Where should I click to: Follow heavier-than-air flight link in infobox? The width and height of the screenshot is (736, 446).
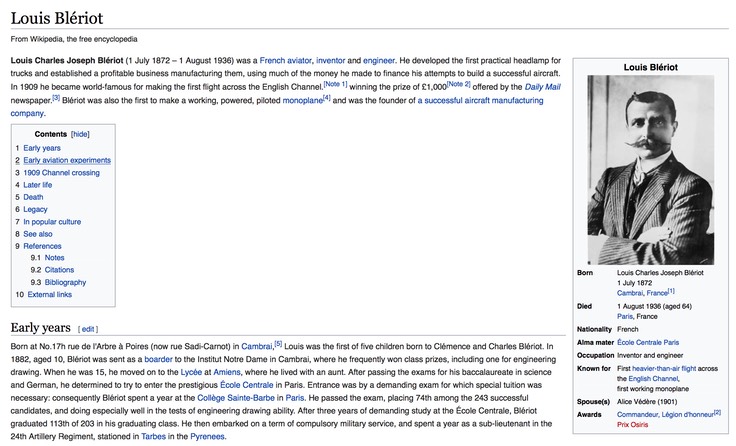[664, 369]
